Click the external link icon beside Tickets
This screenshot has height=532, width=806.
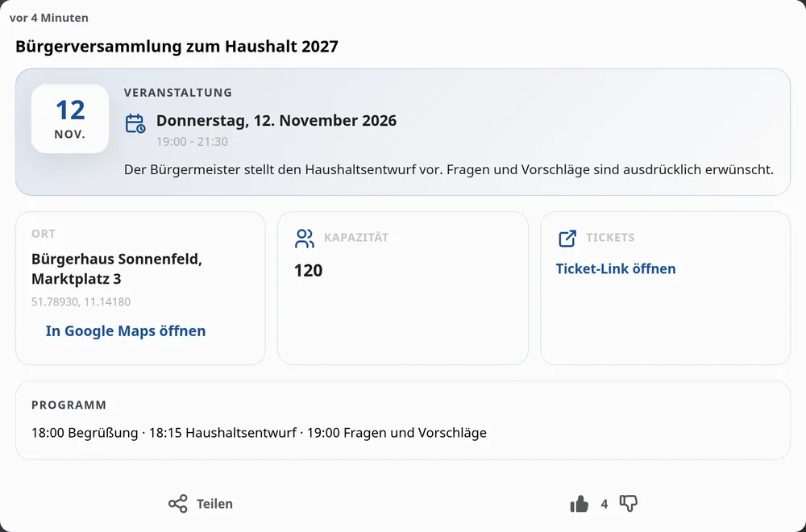point(567,239)
